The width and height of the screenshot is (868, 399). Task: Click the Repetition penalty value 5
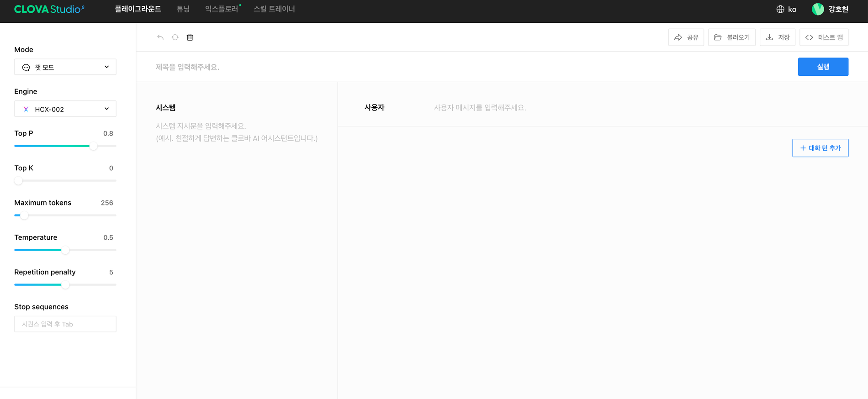click(x=111, y=272)
